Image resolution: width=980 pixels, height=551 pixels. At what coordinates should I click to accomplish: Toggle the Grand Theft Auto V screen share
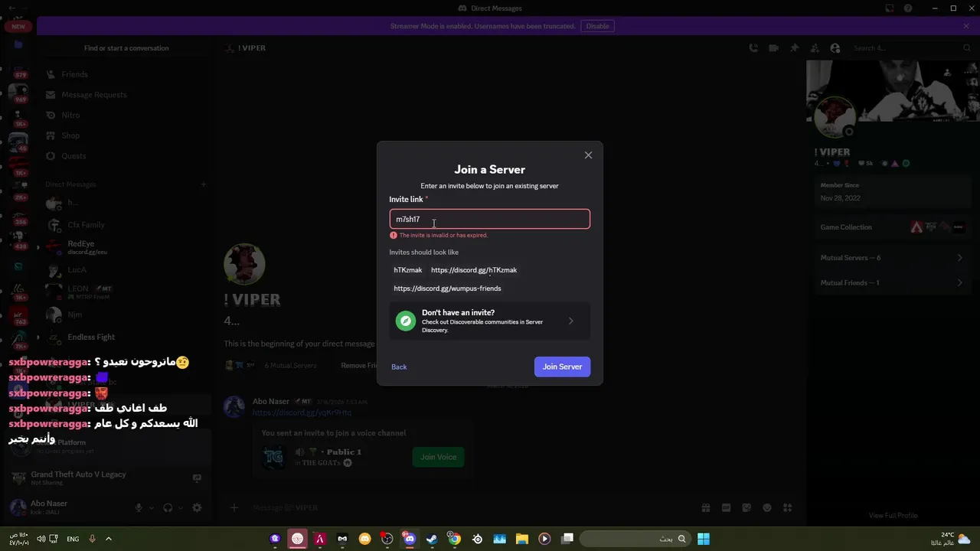[197, 478]
